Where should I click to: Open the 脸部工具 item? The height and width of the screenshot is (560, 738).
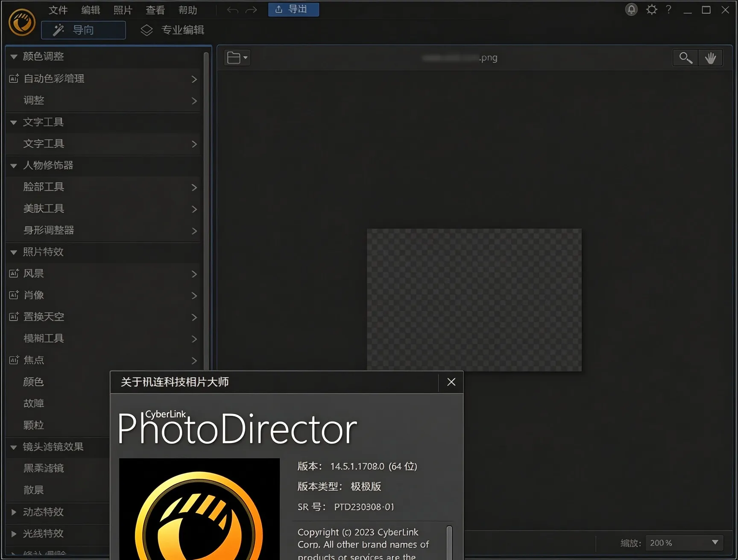[x=103, y=187]
